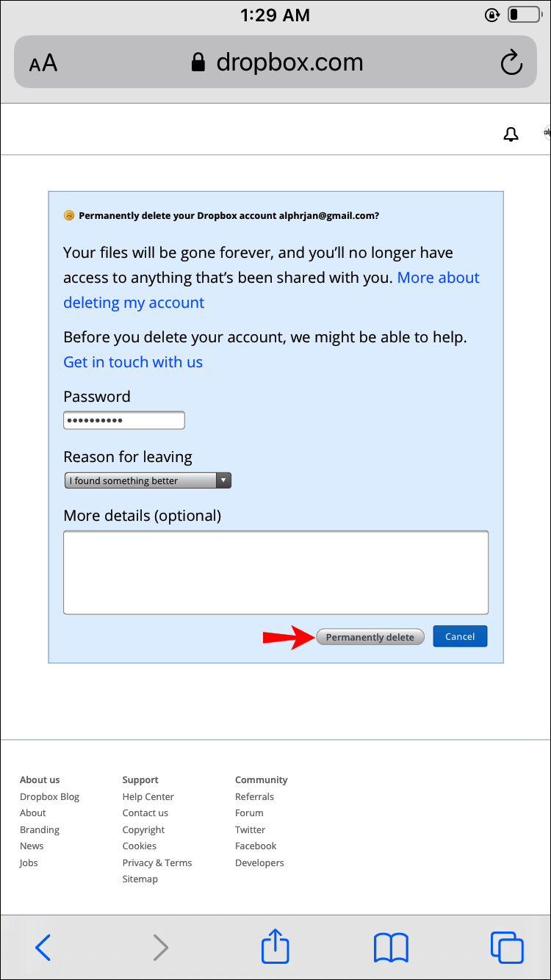This screenshot has width=551, height=980.
Task: Focus the More details text area
Action: click(275, 572)
